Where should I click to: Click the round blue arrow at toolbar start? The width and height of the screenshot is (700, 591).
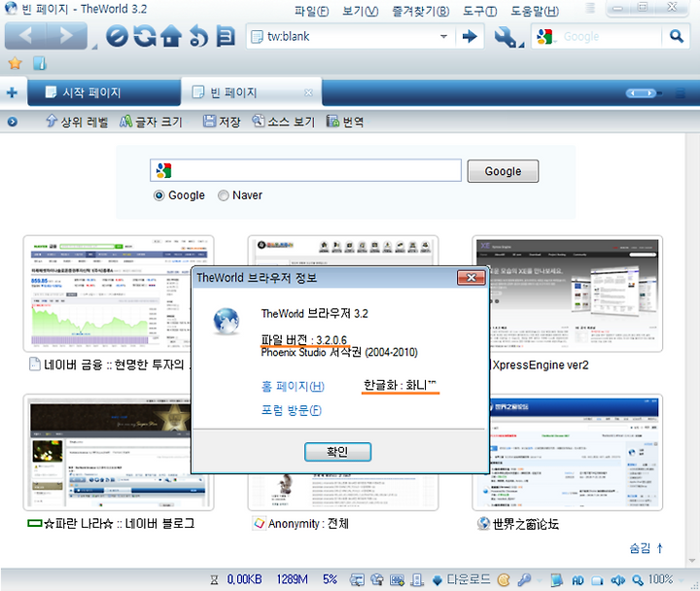tap(13, 122)
